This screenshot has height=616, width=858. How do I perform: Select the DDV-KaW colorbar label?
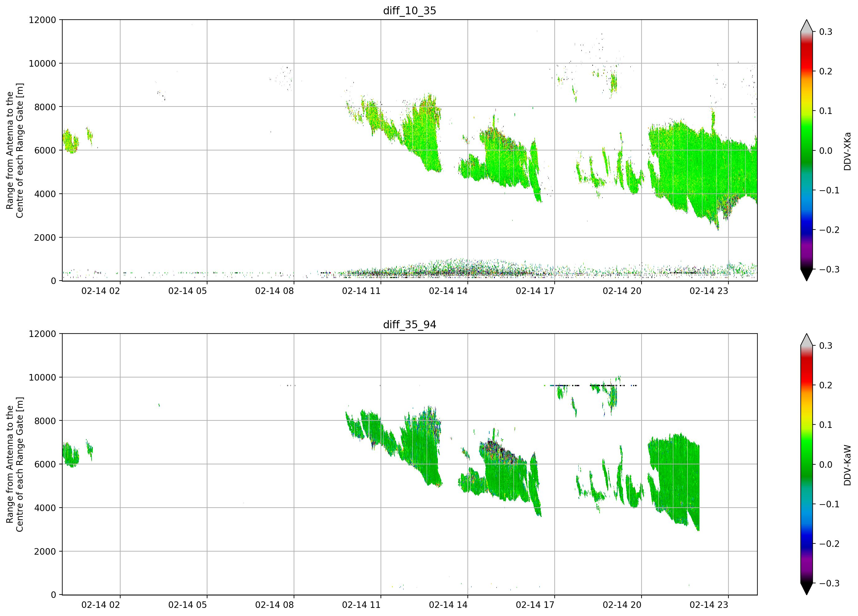pos(847,465)
